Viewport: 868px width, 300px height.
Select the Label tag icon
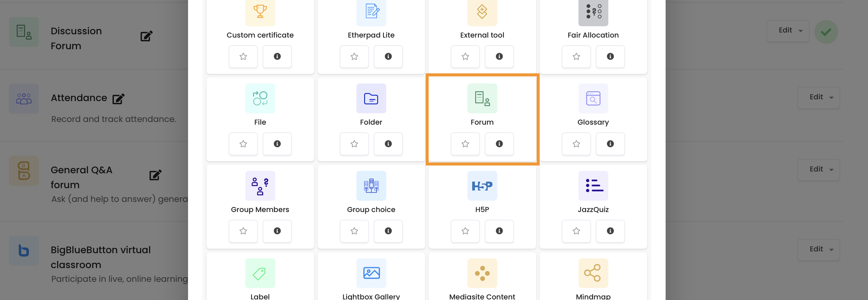pos(260,273)
